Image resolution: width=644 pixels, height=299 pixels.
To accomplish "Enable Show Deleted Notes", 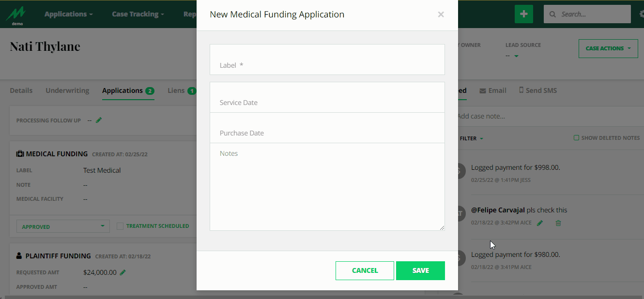I will 576,137.
